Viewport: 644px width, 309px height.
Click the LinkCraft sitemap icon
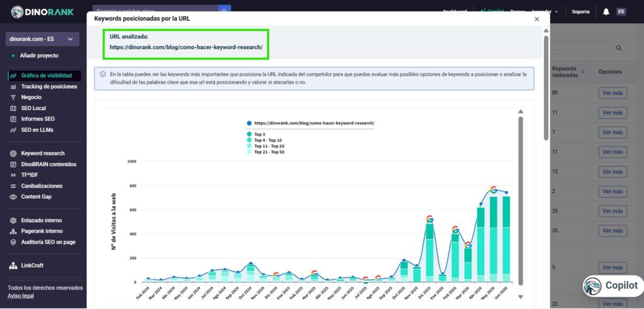13,266
